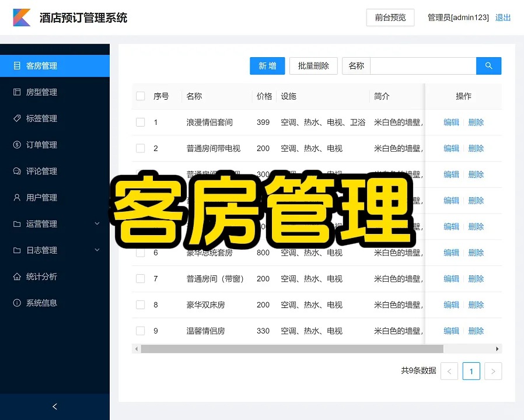Click the 房型管理 sidebar icon
The width and height of the screenshot is (524, 420).
[x=17, y=92]
